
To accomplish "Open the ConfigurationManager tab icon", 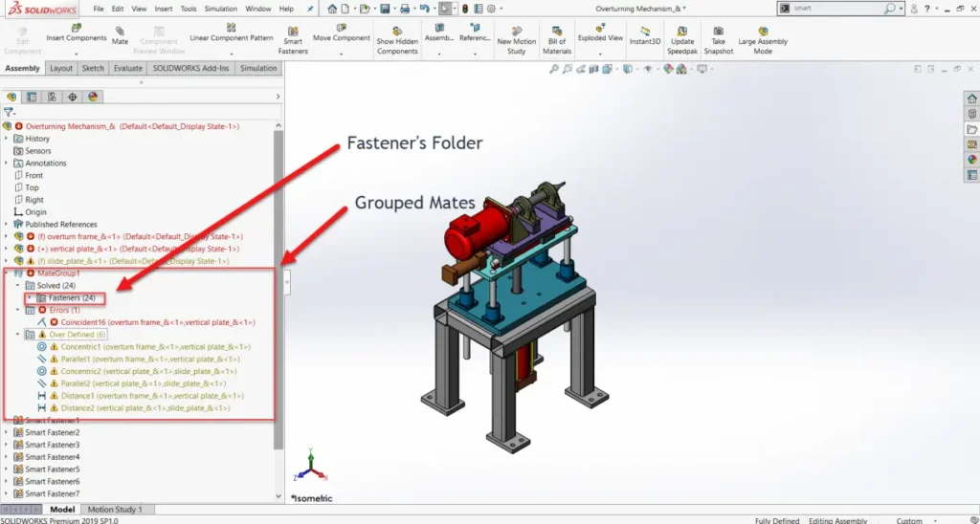I will (x=52, y=97).
